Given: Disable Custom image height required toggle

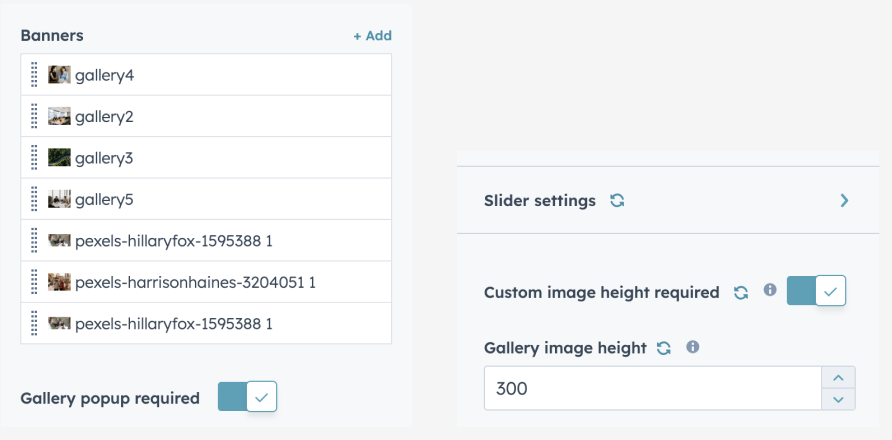Looking at the screenshot, I should (817, 292).
